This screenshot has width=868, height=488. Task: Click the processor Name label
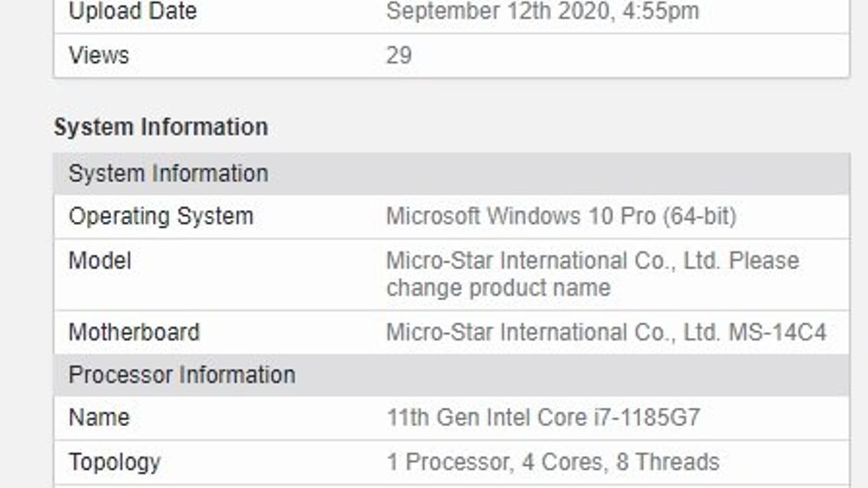99,418
